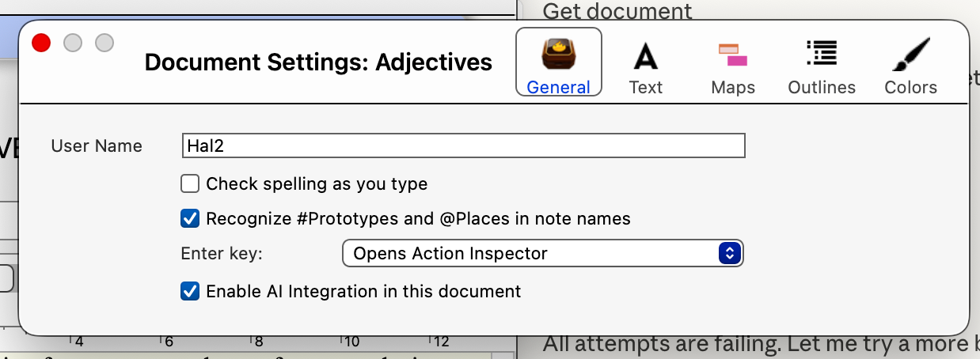Screen dimensions: 980x359
Task: Open the Enter key behavior dropdown
Action: [x=530, y=254]
